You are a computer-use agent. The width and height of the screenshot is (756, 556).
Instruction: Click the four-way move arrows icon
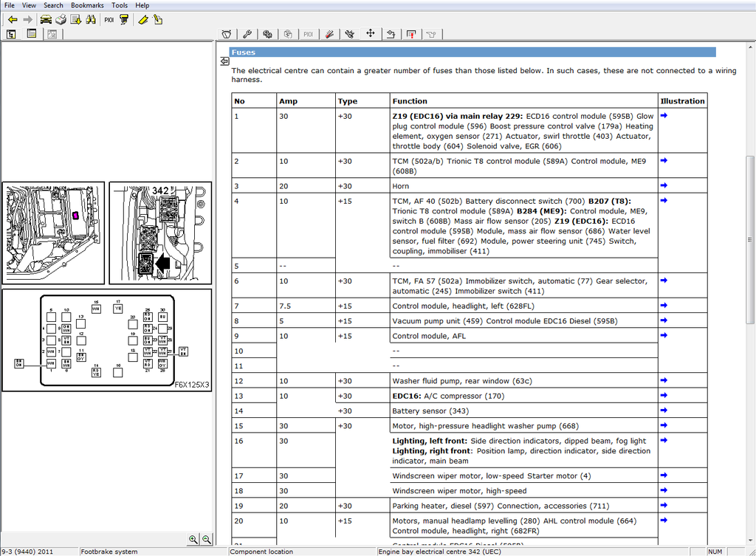tap(371, 34)
